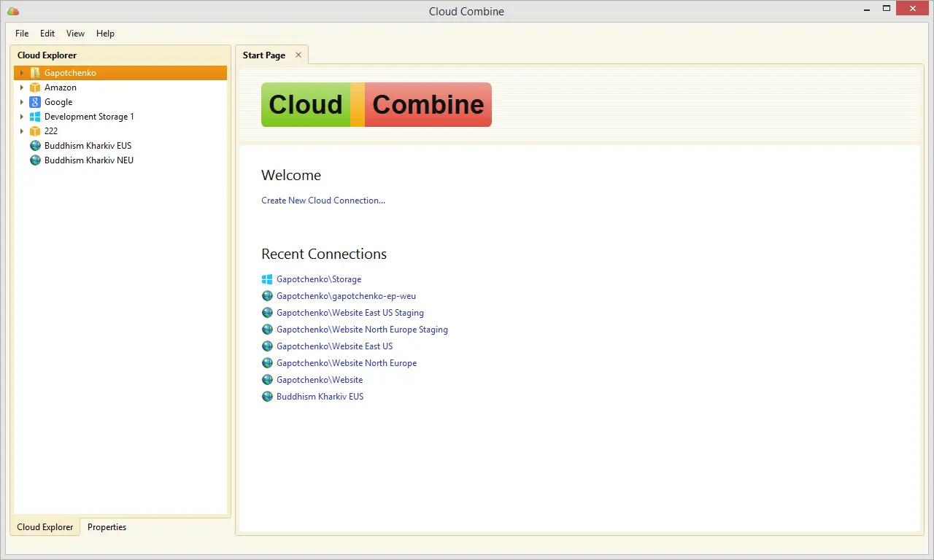
Task: Open Gapotchenko\Website North Europe Staging recent connection
Action: [x=362, y=330]
